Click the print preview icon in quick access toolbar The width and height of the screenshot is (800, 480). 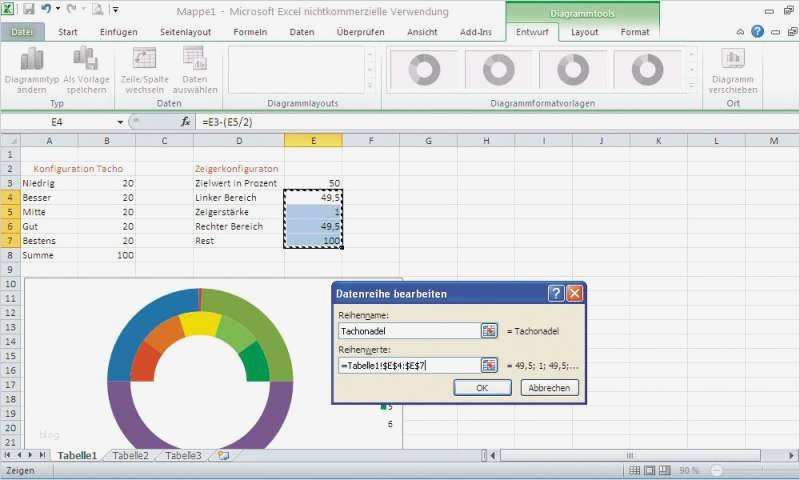pos(97,9)
